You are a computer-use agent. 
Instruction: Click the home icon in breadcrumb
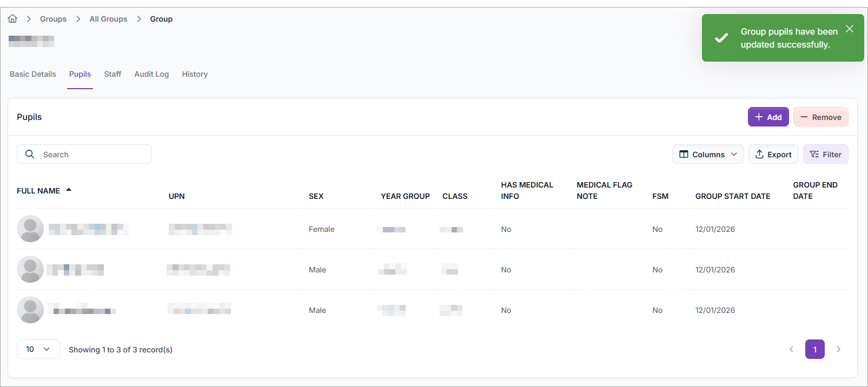(12, 19)
